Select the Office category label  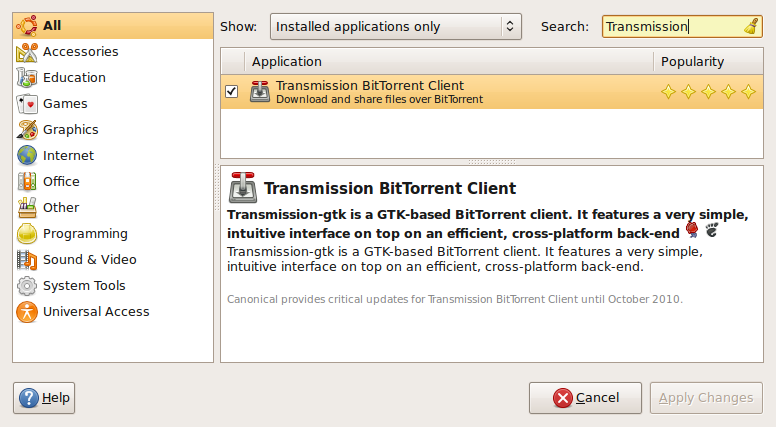pos(61,182)
